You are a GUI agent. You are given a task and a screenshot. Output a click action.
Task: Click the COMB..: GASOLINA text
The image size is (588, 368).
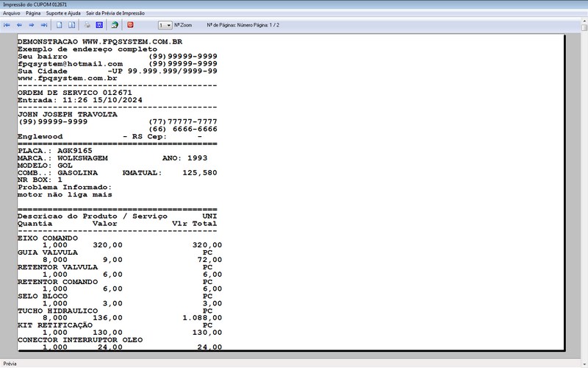click(57, 173)
